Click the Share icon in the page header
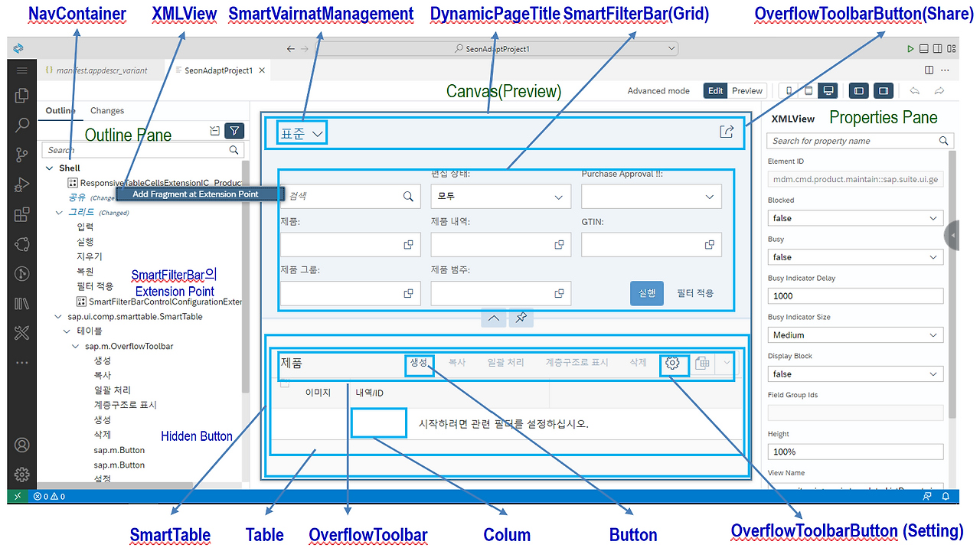Screen dimensions: 980x548 coord(726,131)
